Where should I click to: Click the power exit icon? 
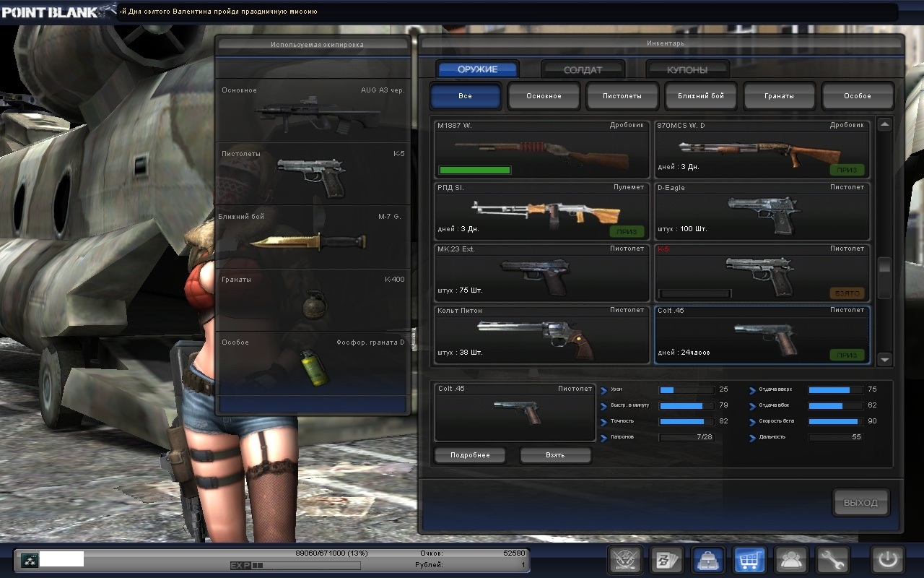pyautogui.click(x=888, y=560)
